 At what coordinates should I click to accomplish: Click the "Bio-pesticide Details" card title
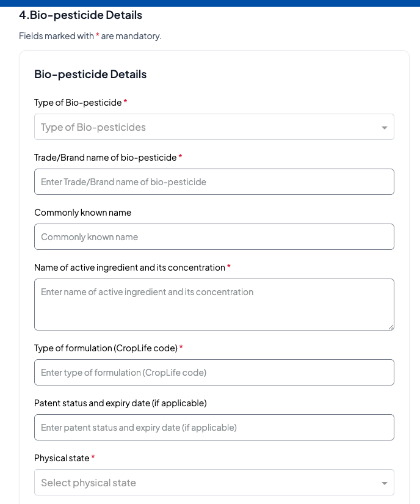[x=90, y=75]
